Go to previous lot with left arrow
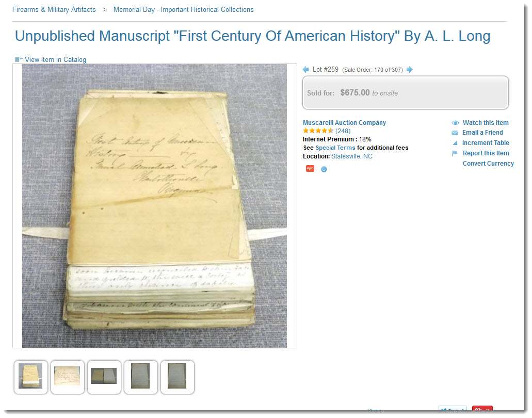 [305, 70]
